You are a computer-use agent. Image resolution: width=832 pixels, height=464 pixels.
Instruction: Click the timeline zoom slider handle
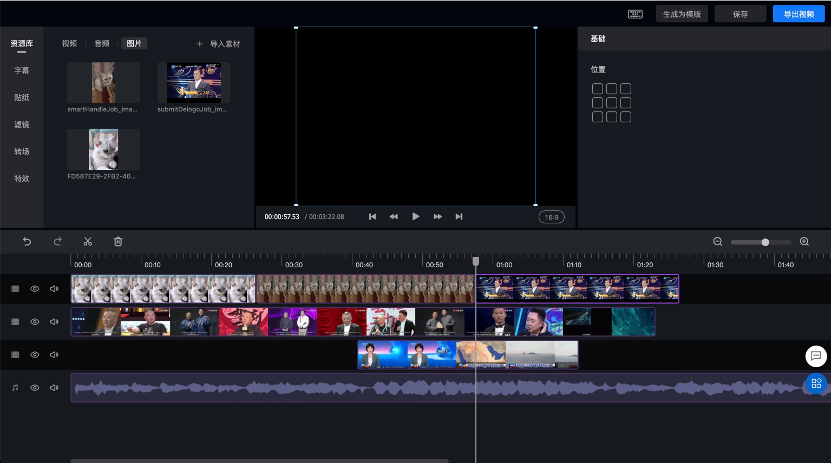pos(765,242)
